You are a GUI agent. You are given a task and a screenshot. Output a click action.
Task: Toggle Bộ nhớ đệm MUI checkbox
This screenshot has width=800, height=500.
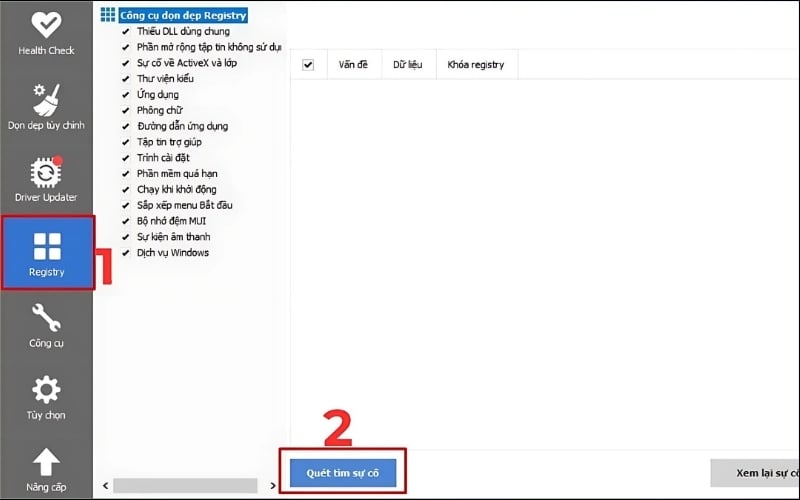tap(126, 221)
